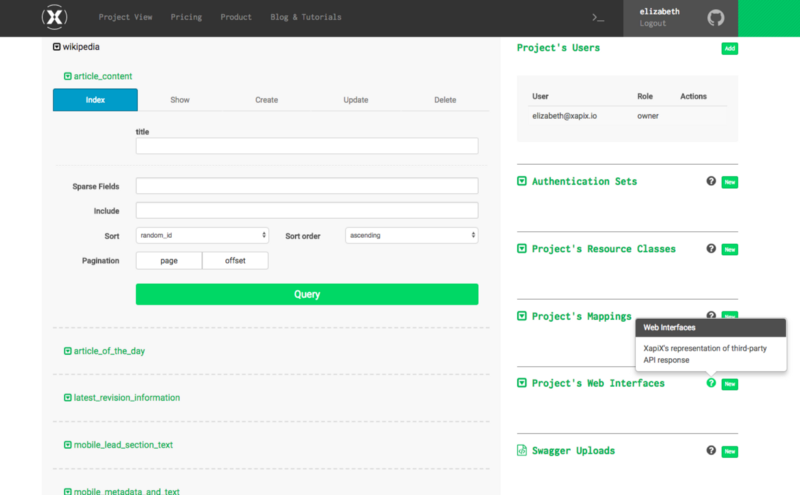Switch to the Create tab

[x=266, y=100]
